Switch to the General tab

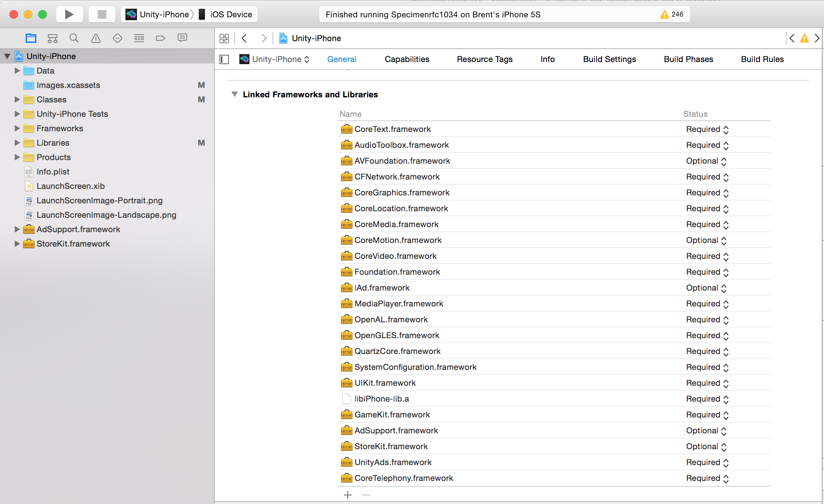pyautogui.click(x=342, y=59)
